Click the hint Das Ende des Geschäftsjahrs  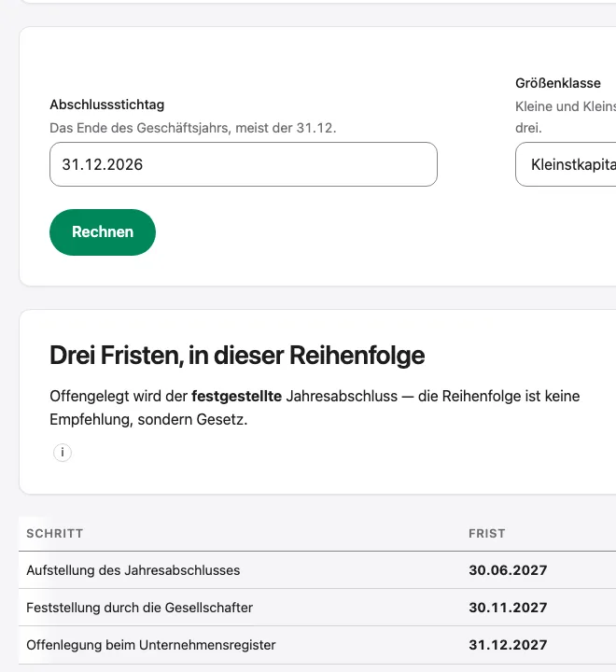pyautogui.click(x=193, y=128)
